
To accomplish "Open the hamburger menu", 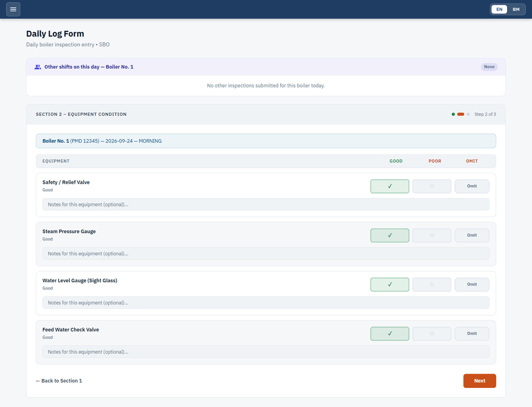I will tap(13, 9).
